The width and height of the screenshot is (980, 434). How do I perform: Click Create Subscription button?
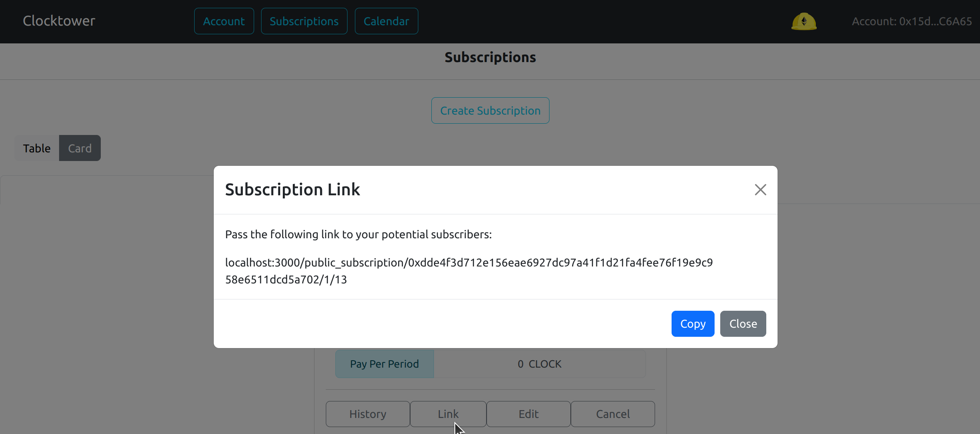click(x=490, y=111)
